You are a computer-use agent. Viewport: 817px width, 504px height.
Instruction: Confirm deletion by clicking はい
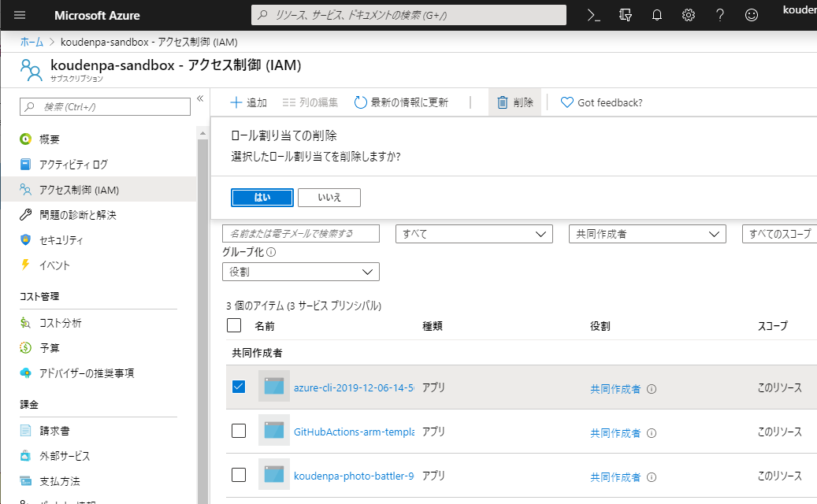point(262,197)
